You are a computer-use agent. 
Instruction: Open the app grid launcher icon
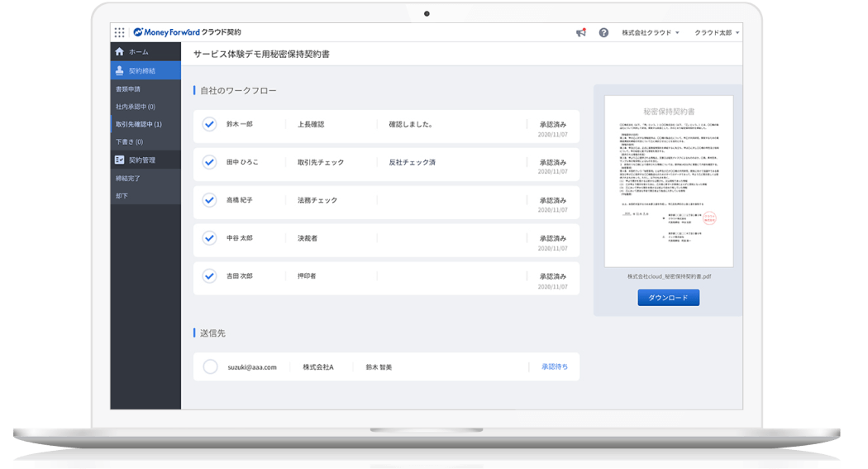coord(119,32)
